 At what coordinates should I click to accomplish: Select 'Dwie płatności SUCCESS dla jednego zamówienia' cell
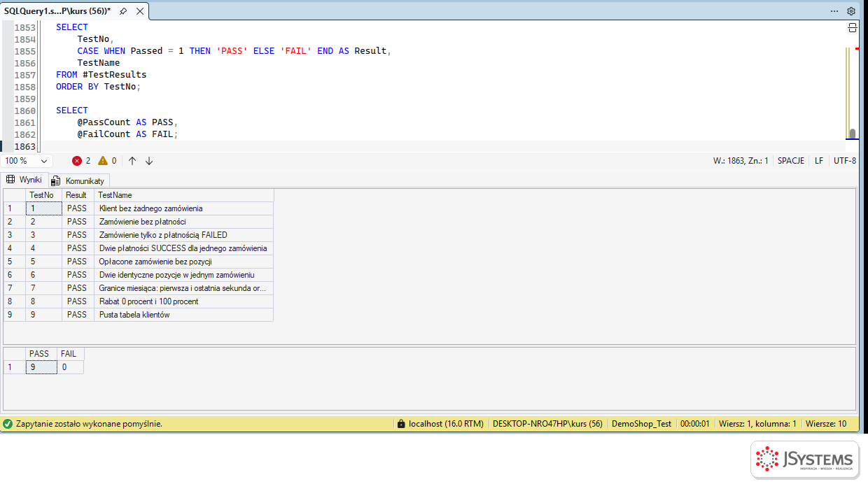point(183,248)
